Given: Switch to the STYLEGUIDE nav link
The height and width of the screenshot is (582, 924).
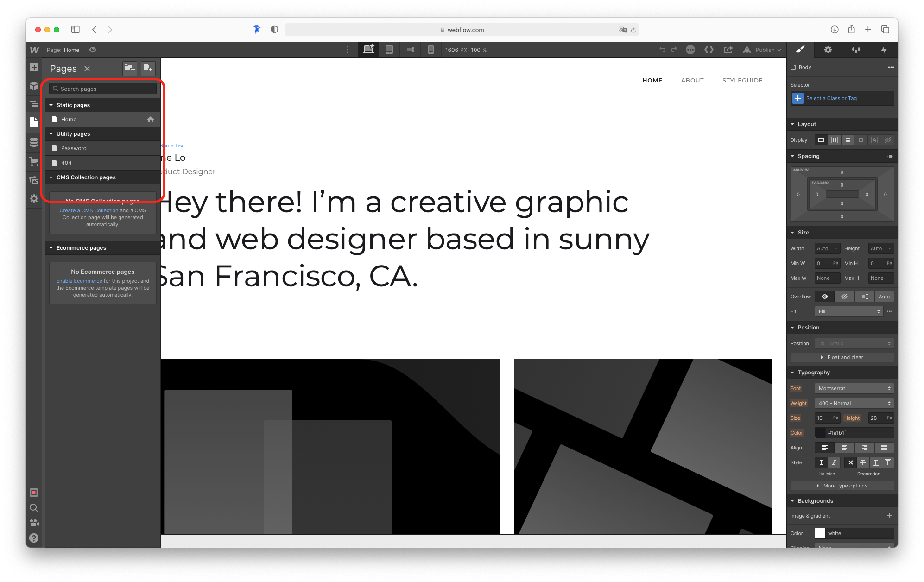Looking at the screenshot, I should click(742, 80).
